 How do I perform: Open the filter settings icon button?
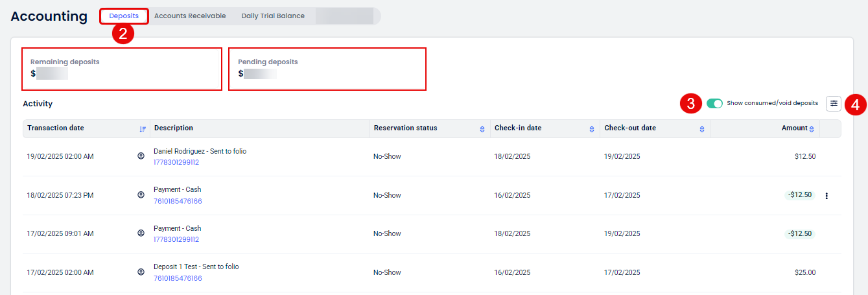pos(834,103)
